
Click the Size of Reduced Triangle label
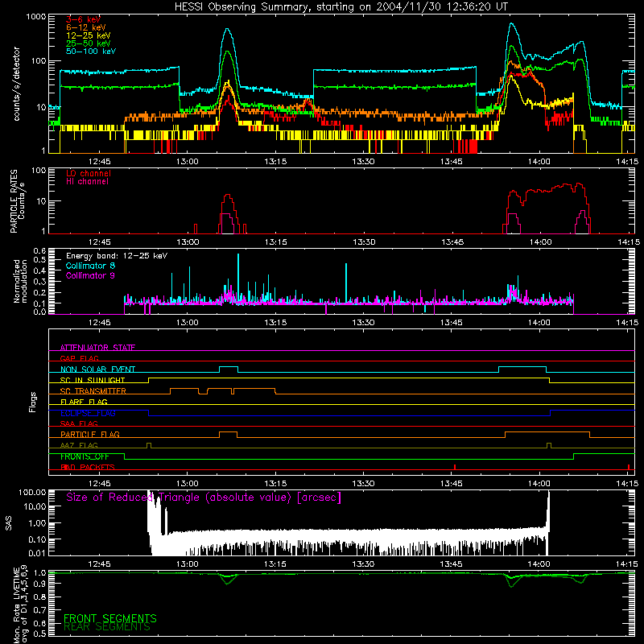tap(204, 497)
